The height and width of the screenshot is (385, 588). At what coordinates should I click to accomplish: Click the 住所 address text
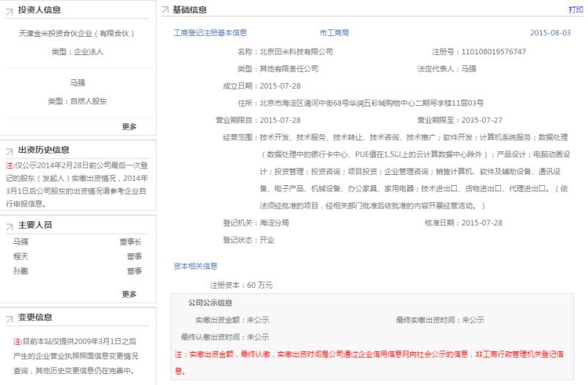pos(372,103)
